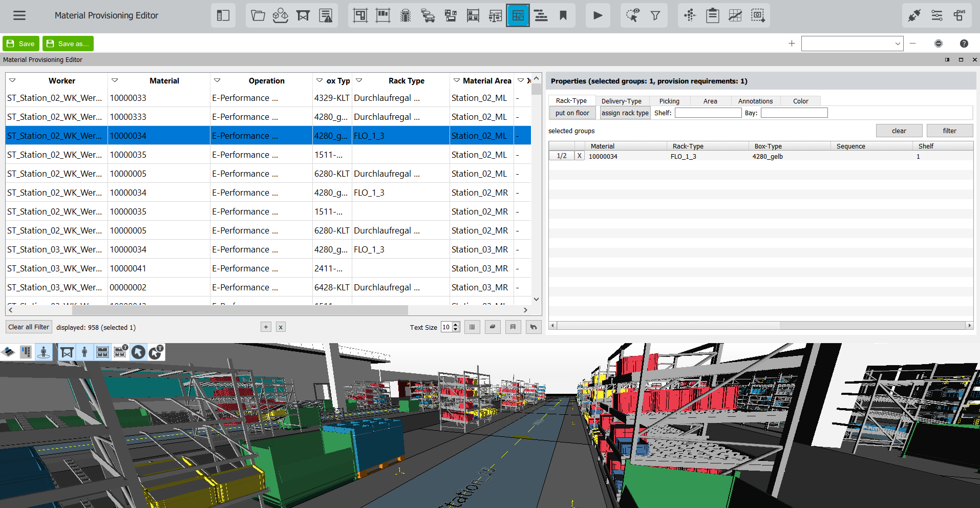This screenshot has height=508, width=980.
Task: Toggle the cursor selection mode icon
Action: tap(138, 352)
